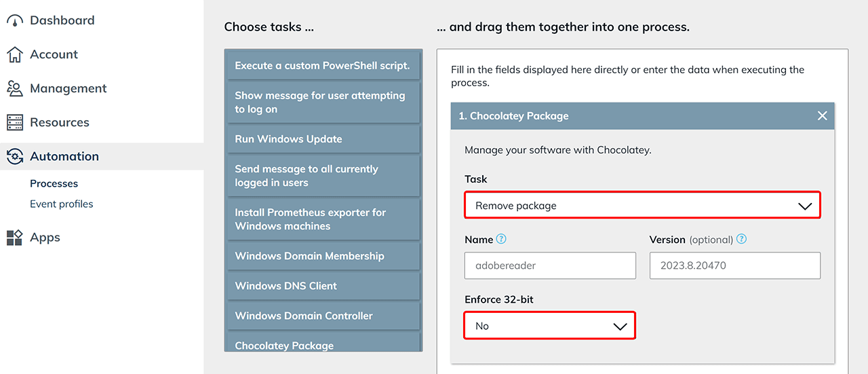Select the Windows Domain Controller task
This screenshot has height=374, width=868.
tap(322, 316)
